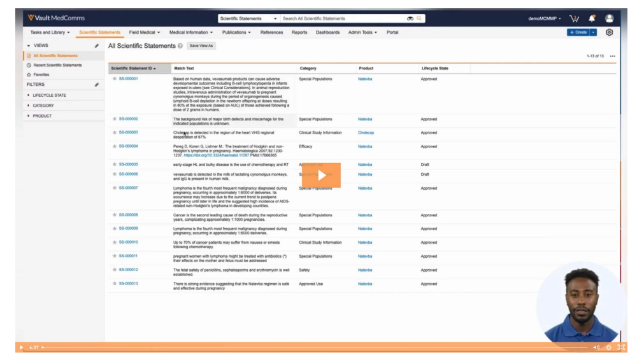Toggle video fullscreen icon
This screenshot has width=637, height=364.
click(621, 347)
